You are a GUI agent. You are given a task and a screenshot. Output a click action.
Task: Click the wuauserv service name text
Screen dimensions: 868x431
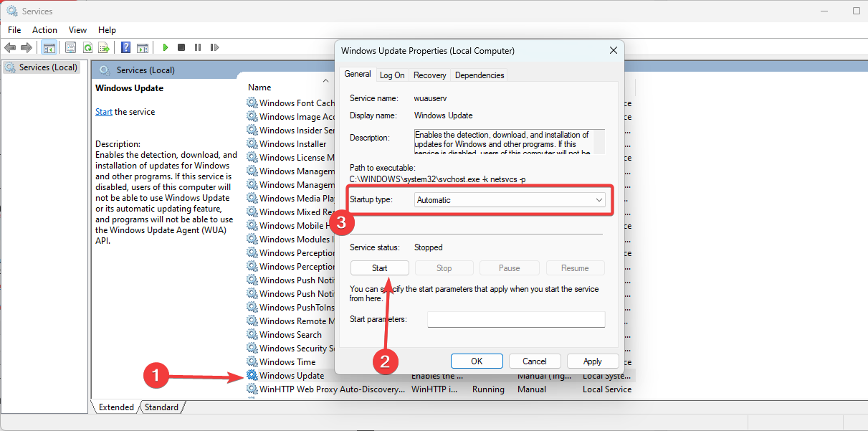(431, 98)
